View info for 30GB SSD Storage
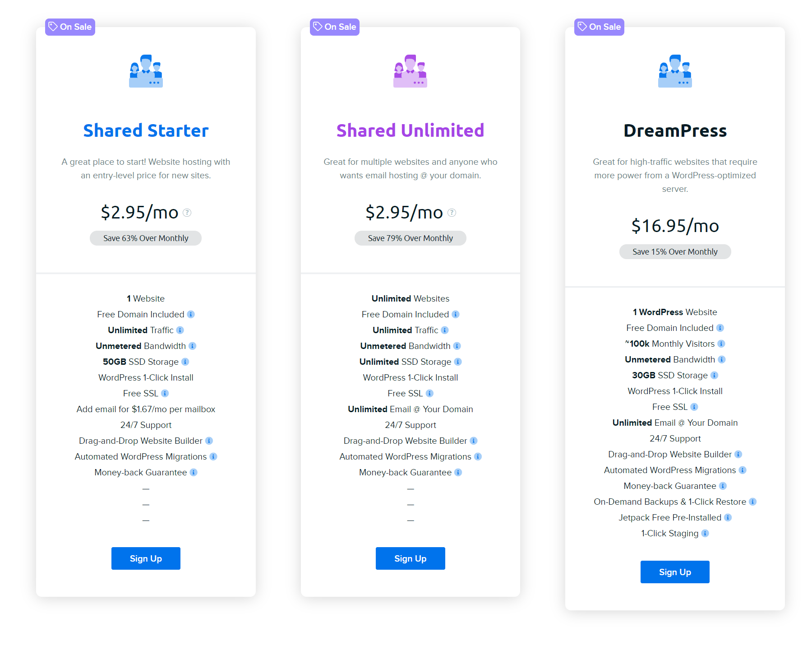This screenshot has height=660, width=812. (x=715, y=375)
